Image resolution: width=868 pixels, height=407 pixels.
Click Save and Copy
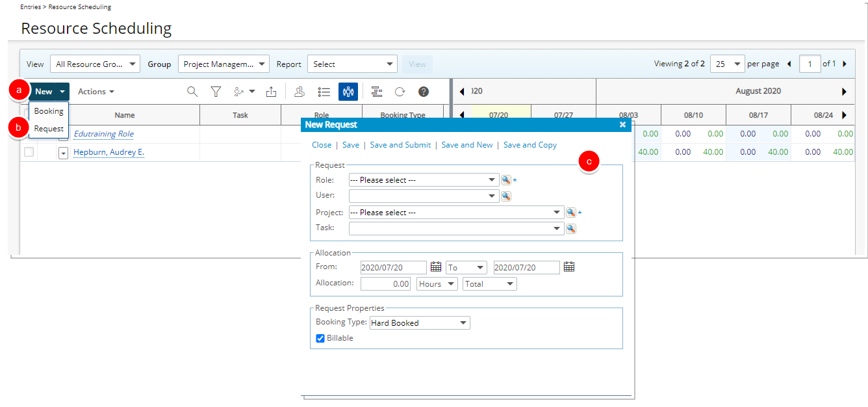[x=530, y=145]
